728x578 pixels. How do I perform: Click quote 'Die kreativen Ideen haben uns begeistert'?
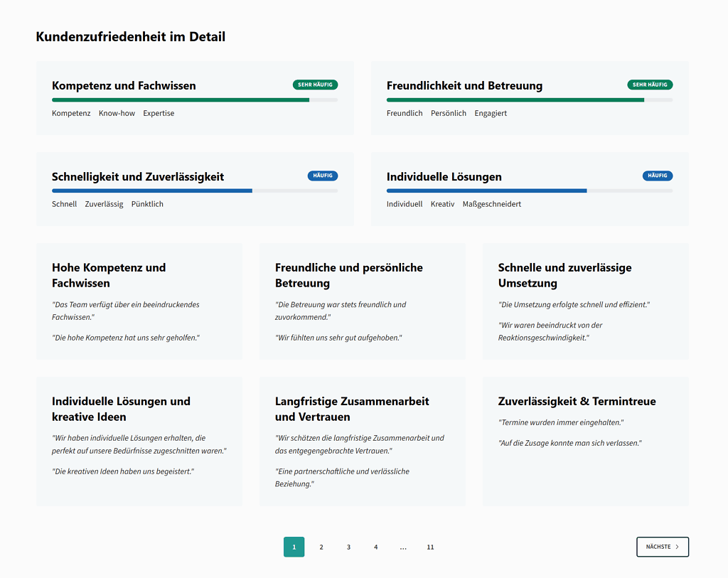pos(123,471)
